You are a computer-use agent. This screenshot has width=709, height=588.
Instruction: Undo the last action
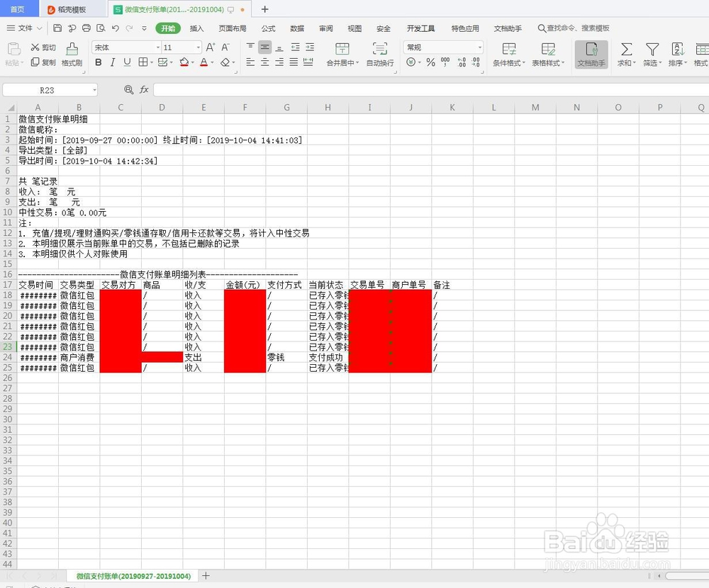[116, 28]
